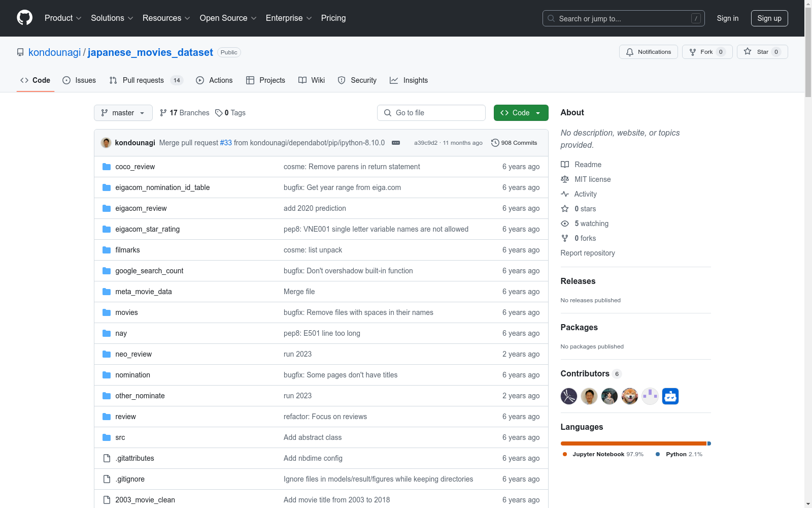Expand the Resources menu
The width and height of the screenshot is (812, 508).
(166, 18)
